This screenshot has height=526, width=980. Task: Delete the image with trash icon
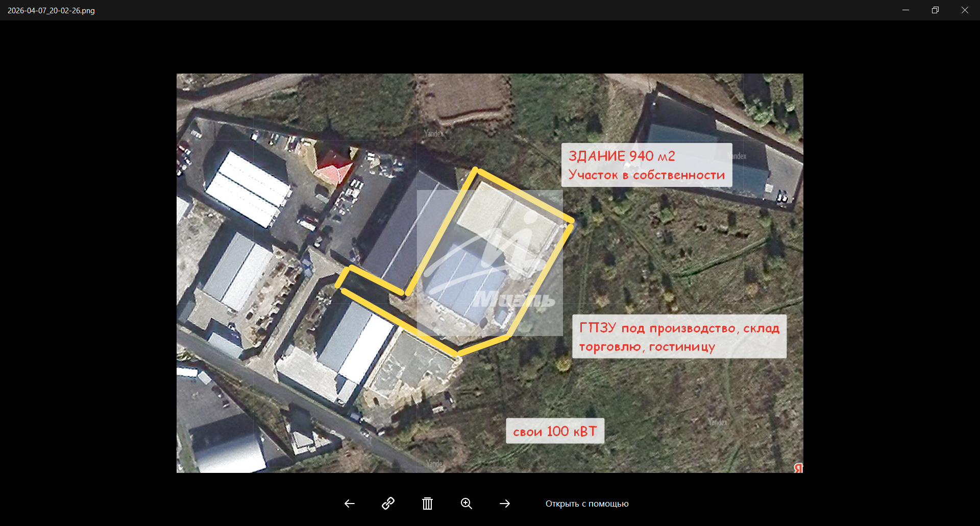coord(427,504)
